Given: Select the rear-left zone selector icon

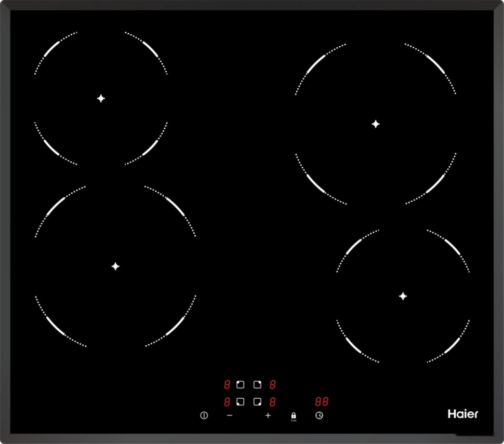Looking at the screenshot, I should pyautogui.click(x=240, y=385).
